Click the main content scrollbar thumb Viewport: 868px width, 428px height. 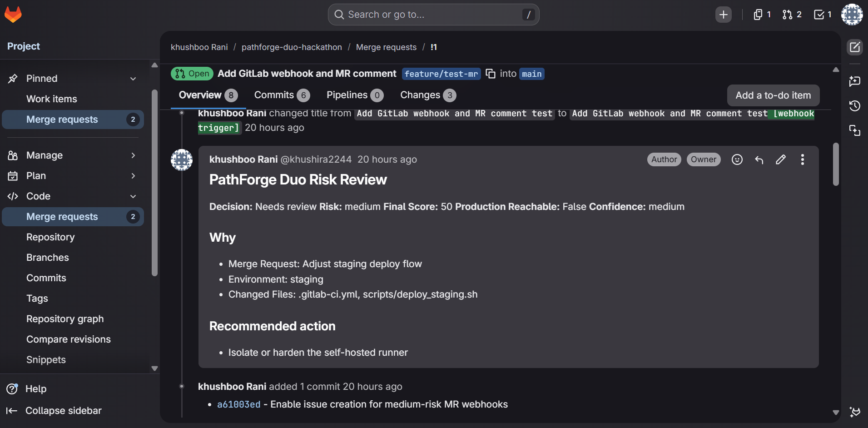836,164
